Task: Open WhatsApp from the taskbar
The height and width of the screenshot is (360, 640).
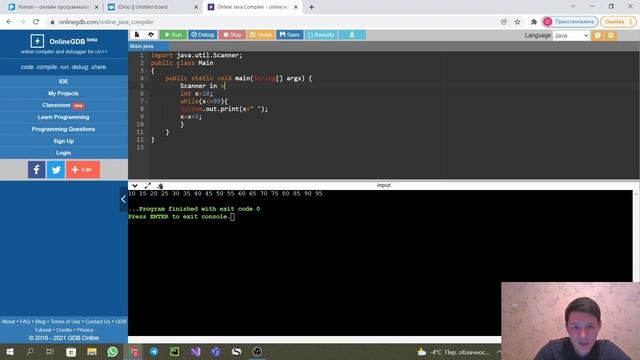Action: pos(113,351)
